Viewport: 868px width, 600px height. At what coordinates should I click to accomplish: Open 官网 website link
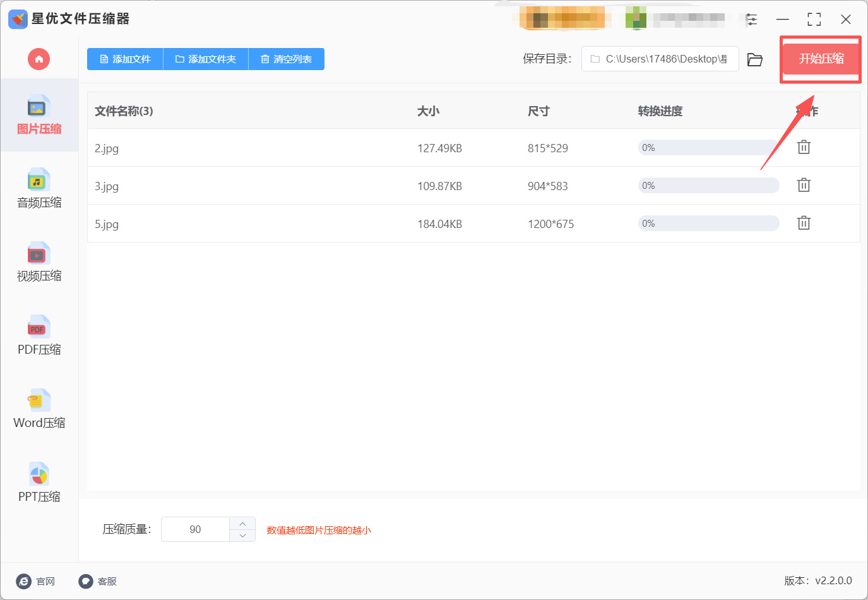35,581
